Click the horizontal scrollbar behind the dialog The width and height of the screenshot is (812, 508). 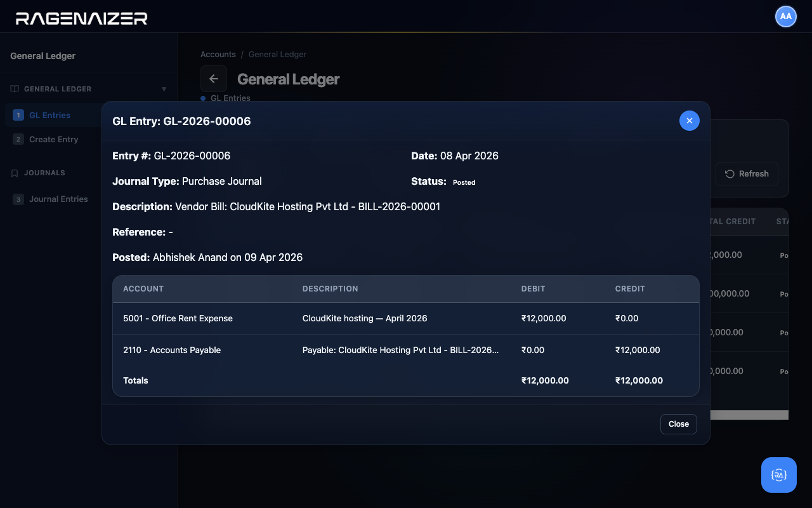pyautogui.click(x=749, y=415)
